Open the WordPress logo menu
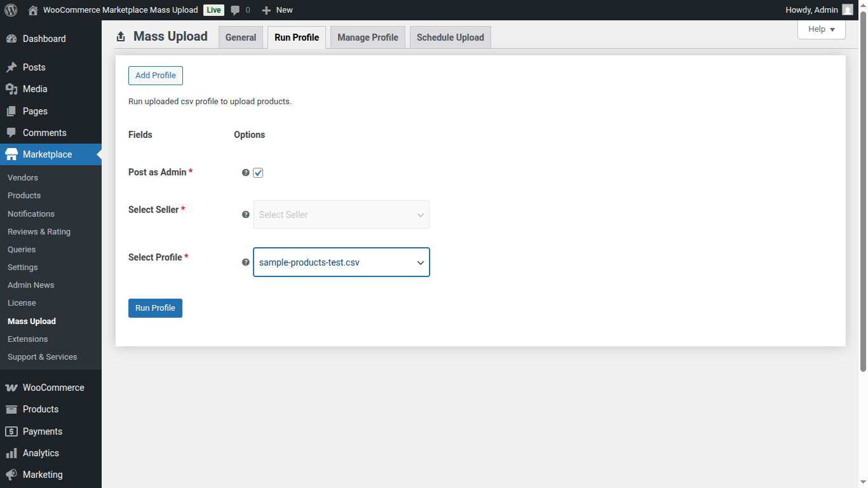Viewport: 868px width, 488px height. coord(10,10)
